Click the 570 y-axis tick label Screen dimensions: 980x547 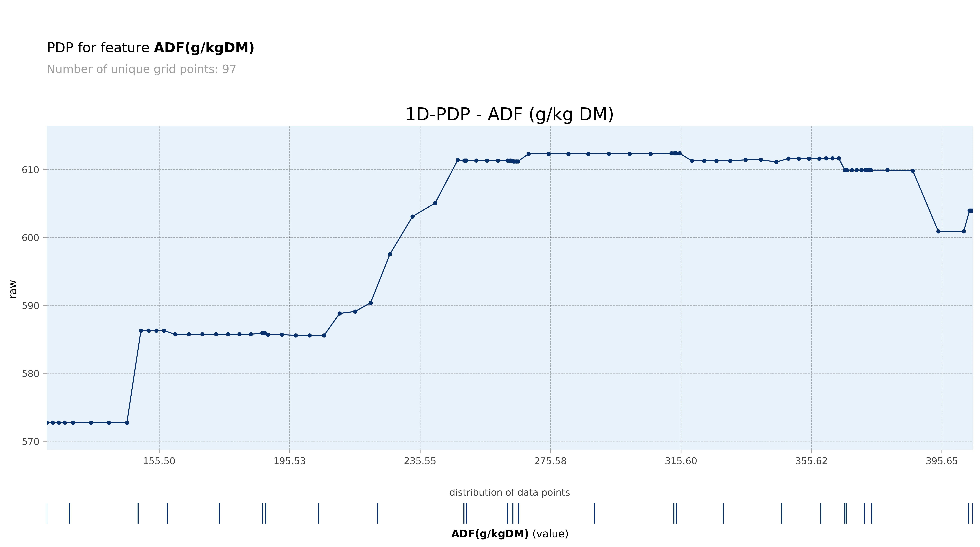click(30, 442)
